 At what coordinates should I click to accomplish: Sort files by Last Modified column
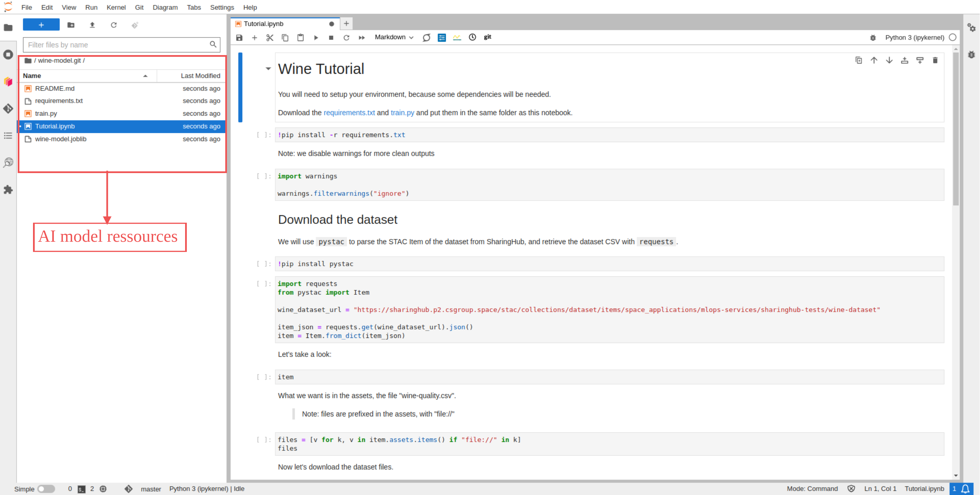[x=191, y=76]
